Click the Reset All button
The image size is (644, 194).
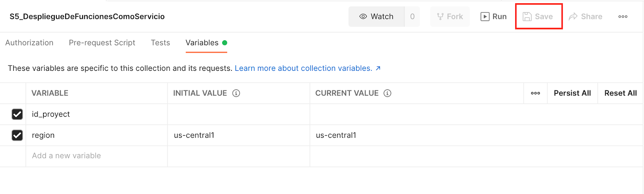tap(621, 93)
